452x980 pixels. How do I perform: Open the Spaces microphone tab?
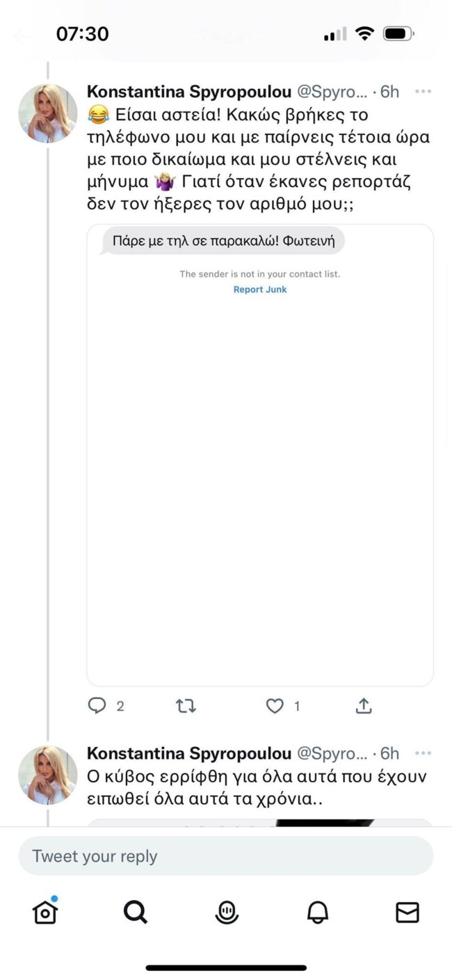(227, 912)
